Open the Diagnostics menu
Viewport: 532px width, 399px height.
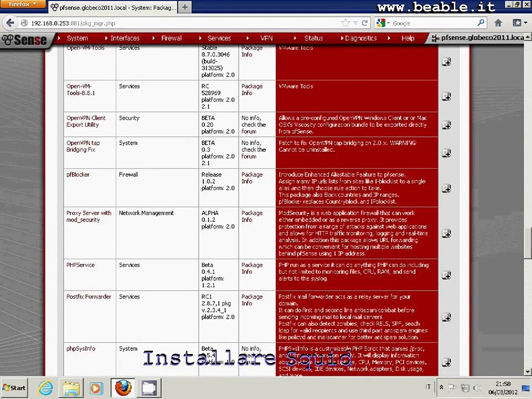point(361,38)
